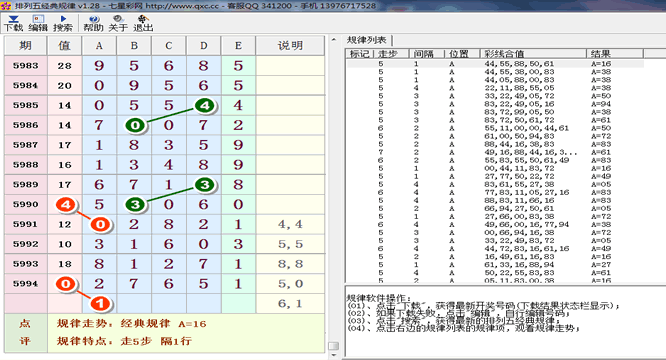Click the 间隔 column header
This screenshot has width=666, height=360.
tap(426, 53)
